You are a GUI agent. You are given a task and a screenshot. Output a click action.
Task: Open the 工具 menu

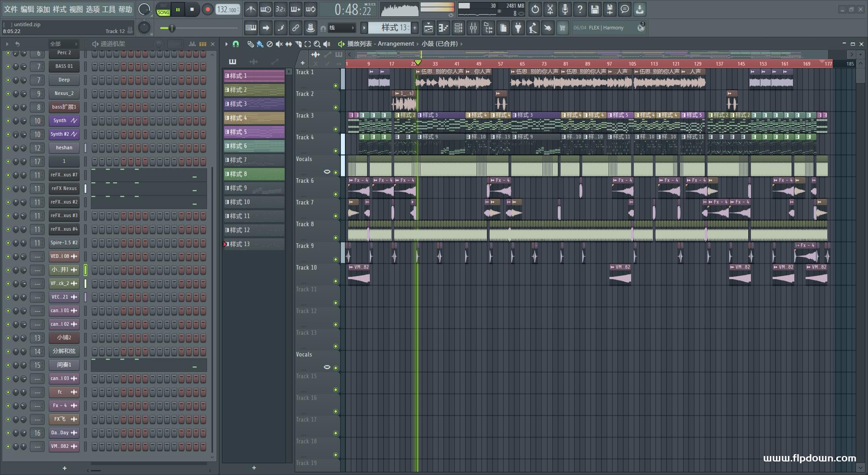click(109, 9)
